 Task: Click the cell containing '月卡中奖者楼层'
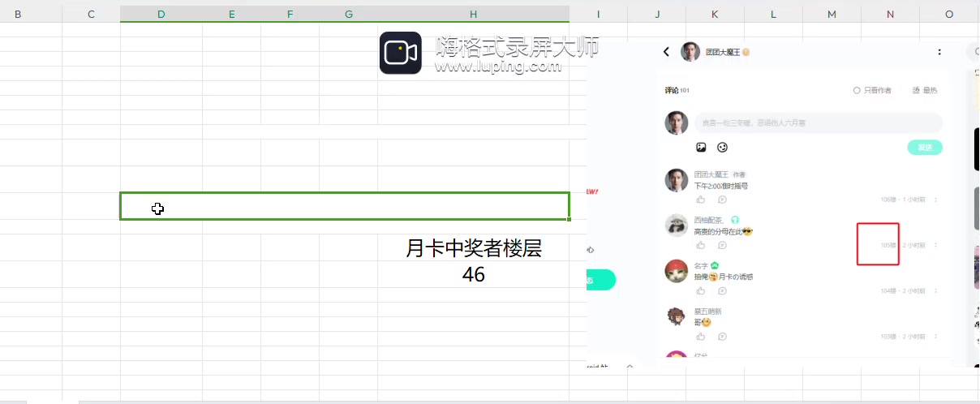coord(473,249)
